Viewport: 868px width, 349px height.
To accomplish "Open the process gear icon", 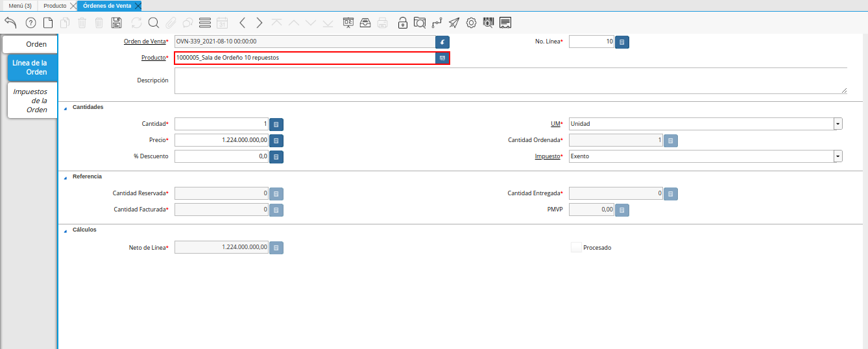I will [472, 23].
